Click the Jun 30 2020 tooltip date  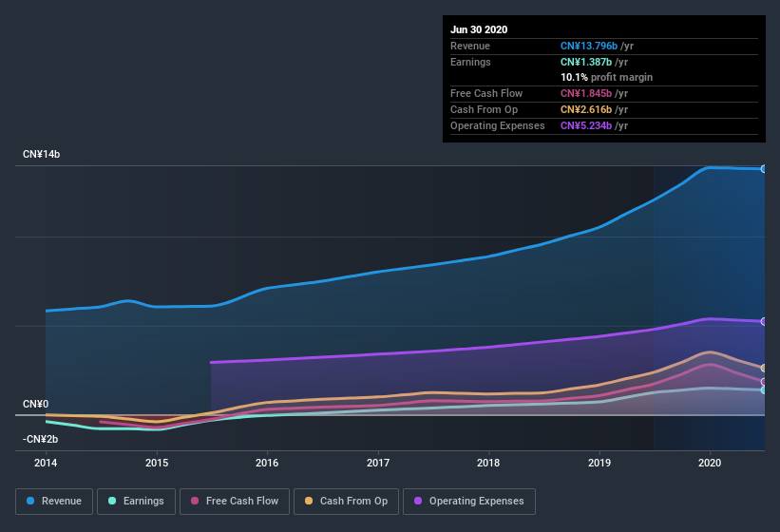479,29
